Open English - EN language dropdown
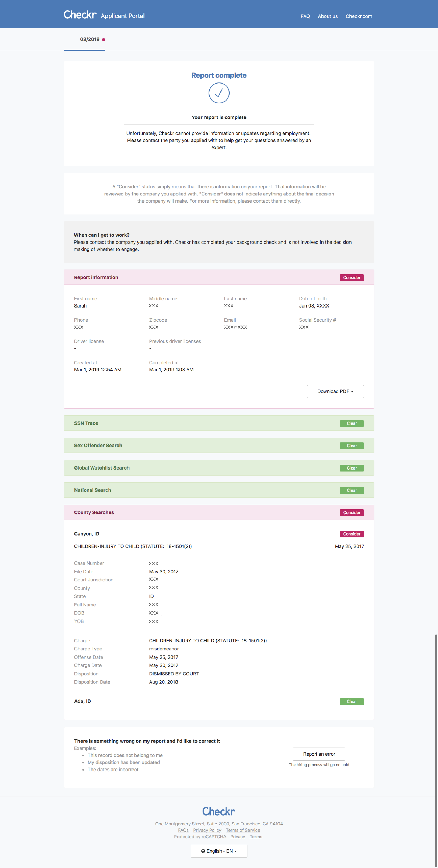Screen dimensions: 438x868 [x=219, y=851]
